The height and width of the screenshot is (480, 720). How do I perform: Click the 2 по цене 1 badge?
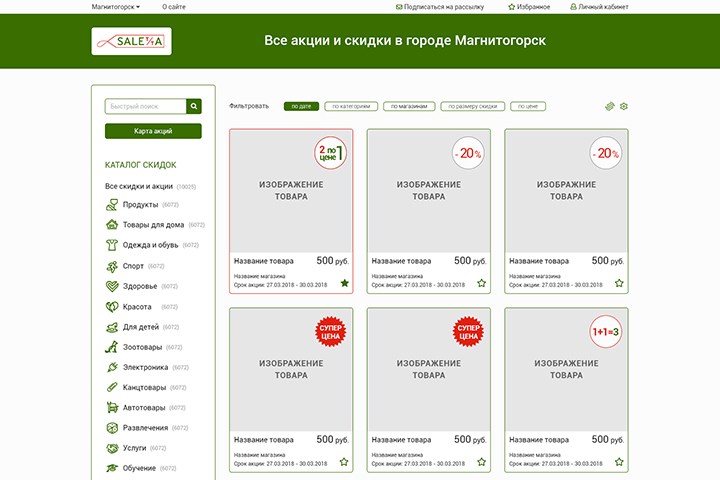331,153
